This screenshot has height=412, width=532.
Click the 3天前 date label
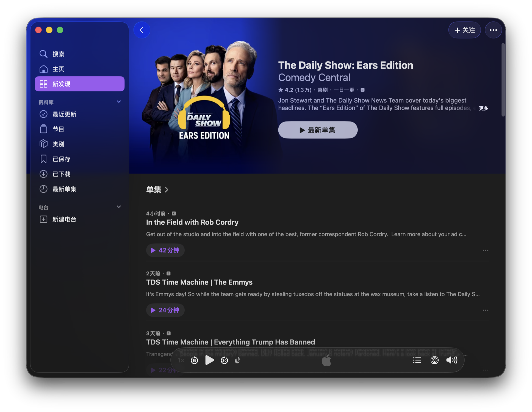pos(153,333)
